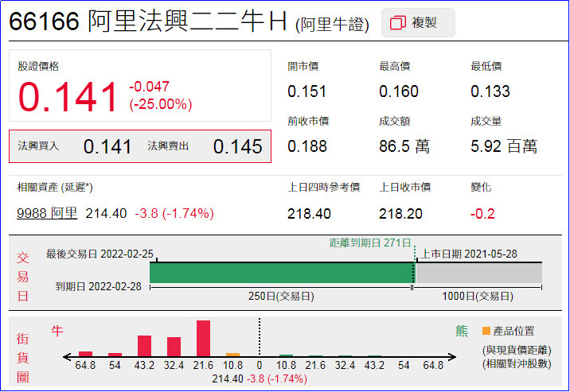Image resolution: width=570 pixels, height=392 pixels.
Task: Click the red bull bar at 43.2
Action: [x=144, y=346]
